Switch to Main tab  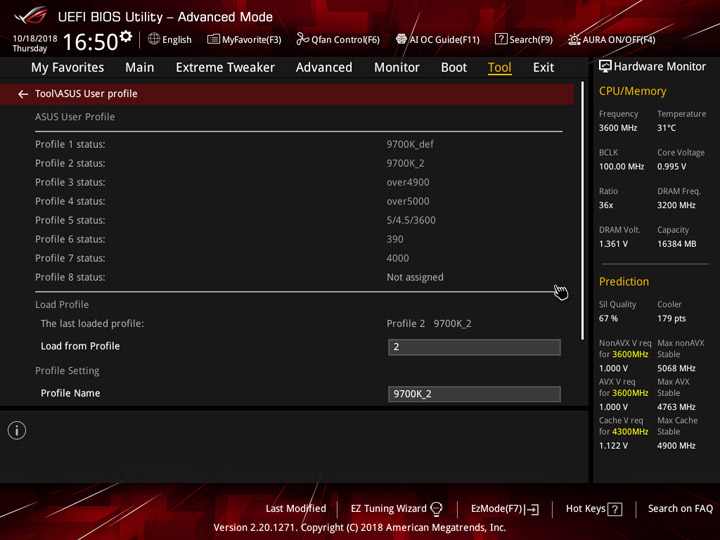140,68
